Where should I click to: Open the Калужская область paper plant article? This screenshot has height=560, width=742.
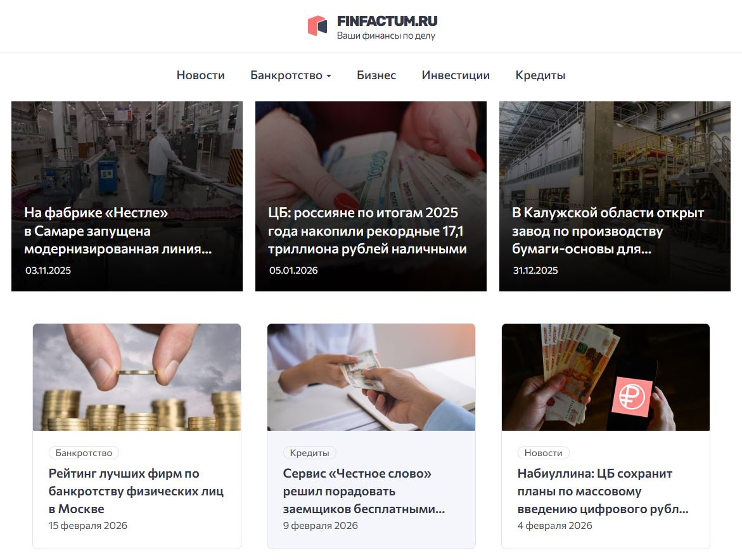click(x=615, y=196)
